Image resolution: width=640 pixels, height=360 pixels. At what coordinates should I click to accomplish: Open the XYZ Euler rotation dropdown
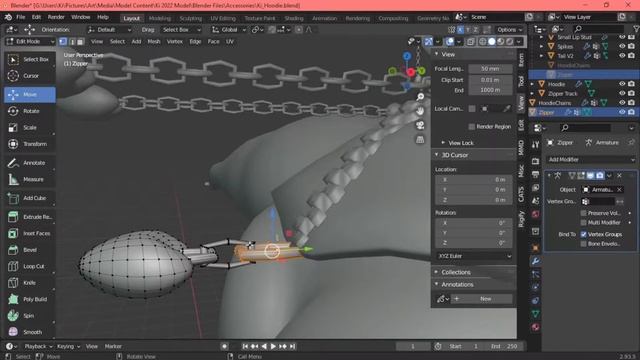pyautogui.click(x=474, y=256)
